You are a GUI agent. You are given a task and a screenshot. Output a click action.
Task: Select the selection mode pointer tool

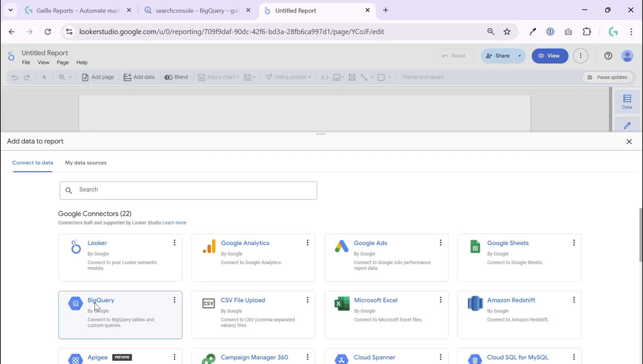(44, 77)
